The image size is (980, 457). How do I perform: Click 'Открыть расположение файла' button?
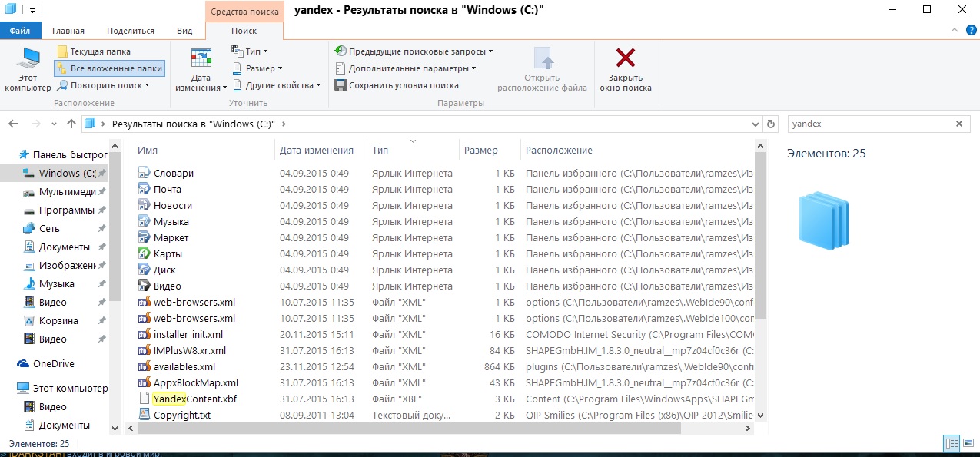coord(543,69)
